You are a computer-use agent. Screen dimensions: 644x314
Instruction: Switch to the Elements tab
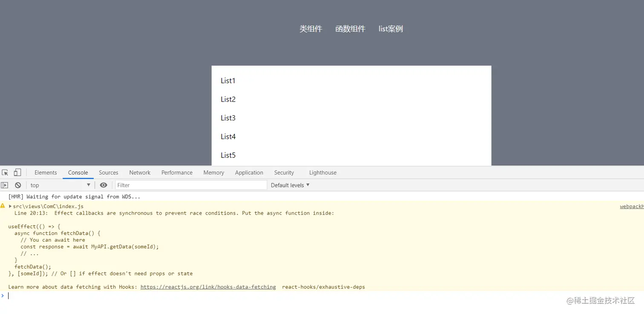click(x=46, y=172)
